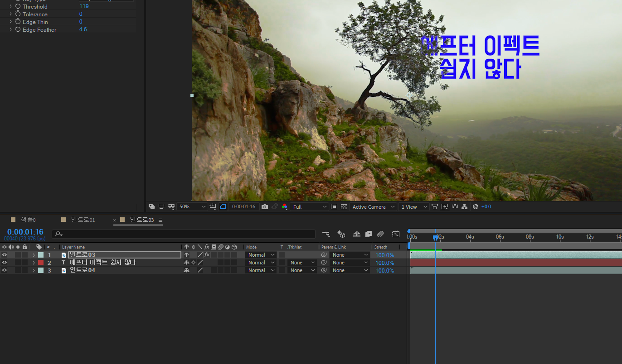Enable the Frame Blending icon

point(369,234)
